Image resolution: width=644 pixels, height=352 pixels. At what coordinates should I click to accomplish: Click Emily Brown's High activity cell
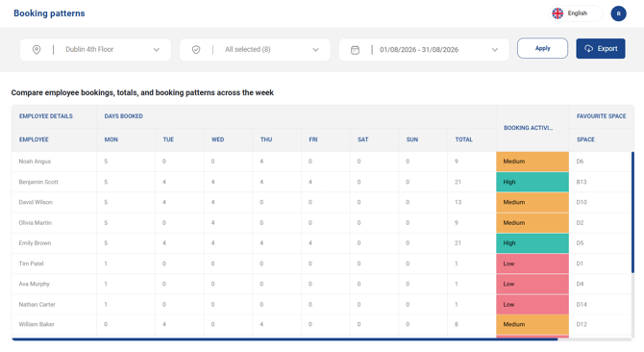(533, 243)
